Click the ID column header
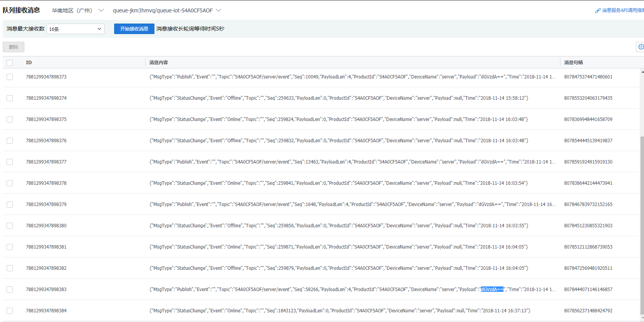Screen dimensions: 644x322 (29, 63)
